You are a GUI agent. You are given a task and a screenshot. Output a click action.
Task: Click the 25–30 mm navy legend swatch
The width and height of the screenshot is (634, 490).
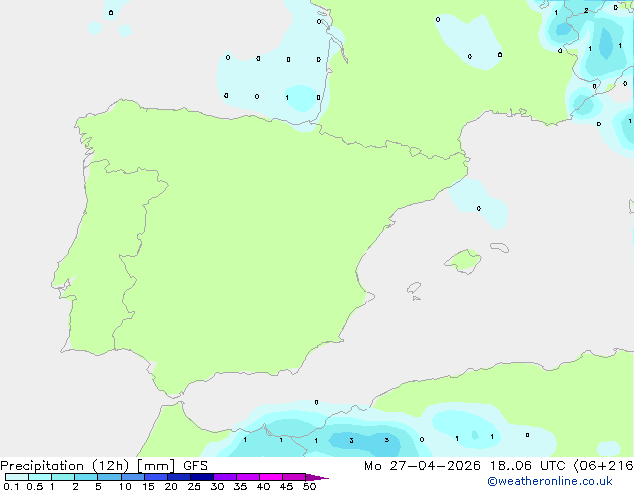click(202, 477)
